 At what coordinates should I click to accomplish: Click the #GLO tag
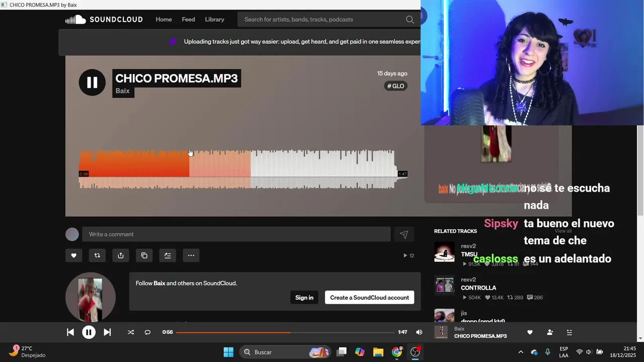pyautogui.click(x=395, y=86)
